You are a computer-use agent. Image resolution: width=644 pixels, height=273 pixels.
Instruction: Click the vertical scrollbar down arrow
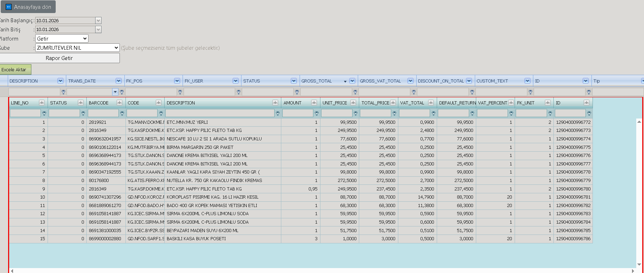click(x=639, y=265)
